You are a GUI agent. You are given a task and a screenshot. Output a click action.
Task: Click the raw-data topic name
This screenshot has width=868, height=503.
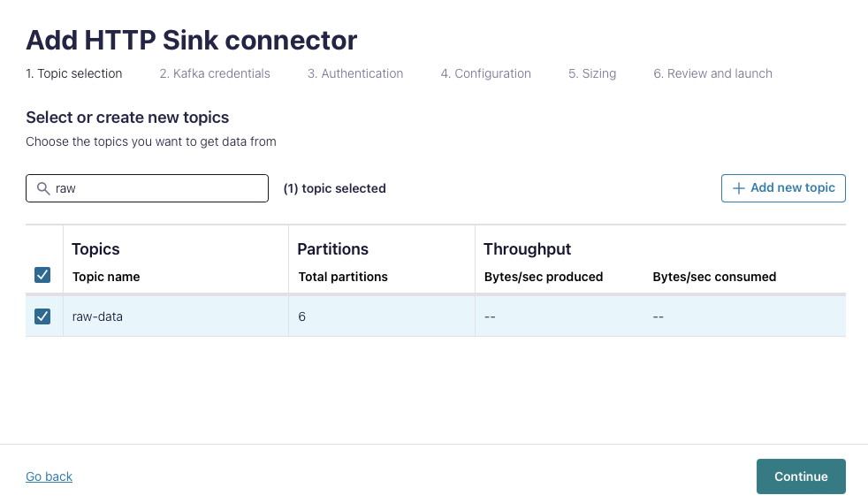[97, 316]
